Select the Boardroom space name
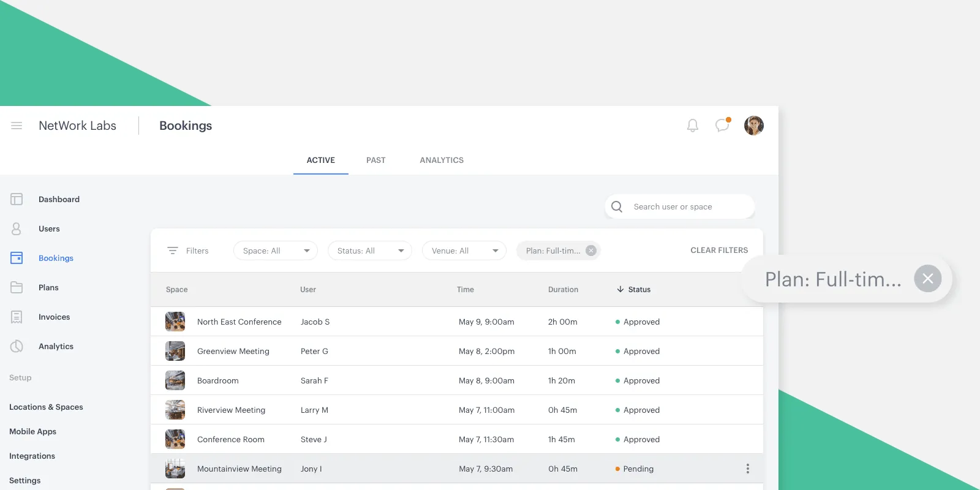 pos(218,380)
